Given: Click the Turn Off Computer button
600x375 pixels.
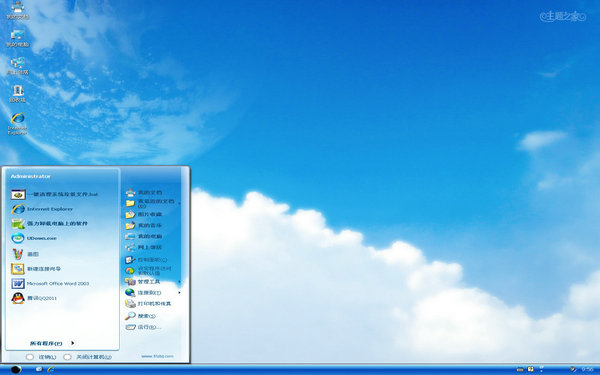Looking at the screenshot, I should tap(67, 357).
